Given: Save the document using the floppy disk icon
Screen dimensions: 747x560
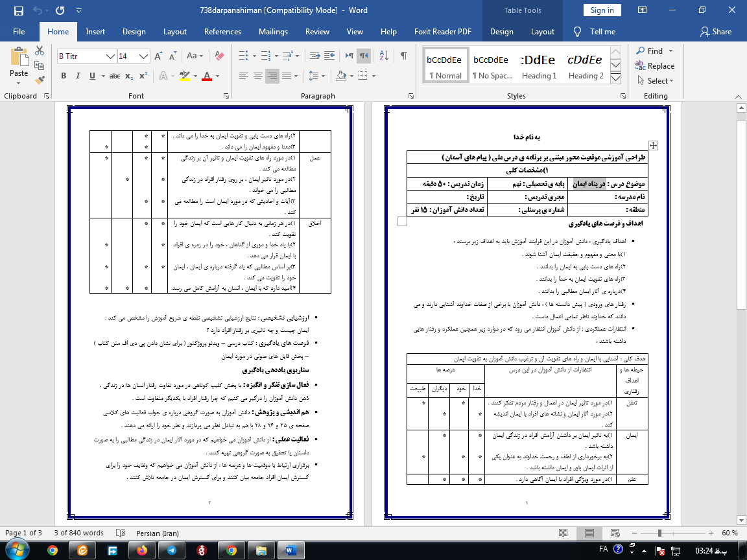Looking at the screenshot, I should pyautogui.click(x=18, y=10).
